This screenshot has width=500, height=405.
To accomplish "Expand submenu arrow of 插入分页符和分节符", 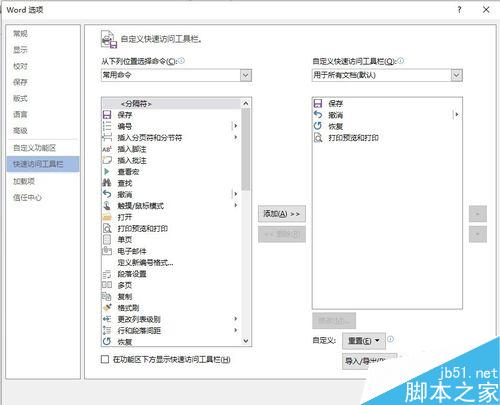I will point(235,137).
